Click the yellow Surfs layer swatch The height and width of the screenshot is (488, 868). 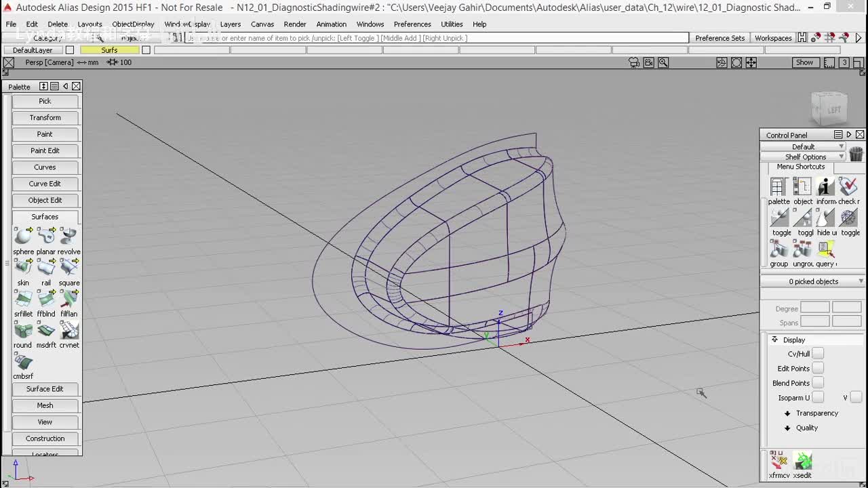(x=109, y=50)
